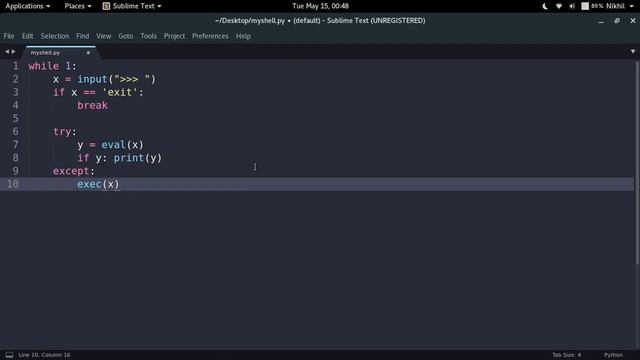Click the 'except' keyword on line 9
Image resolution: width=640 pixels, height=360 pixels.
click(71, 171)
